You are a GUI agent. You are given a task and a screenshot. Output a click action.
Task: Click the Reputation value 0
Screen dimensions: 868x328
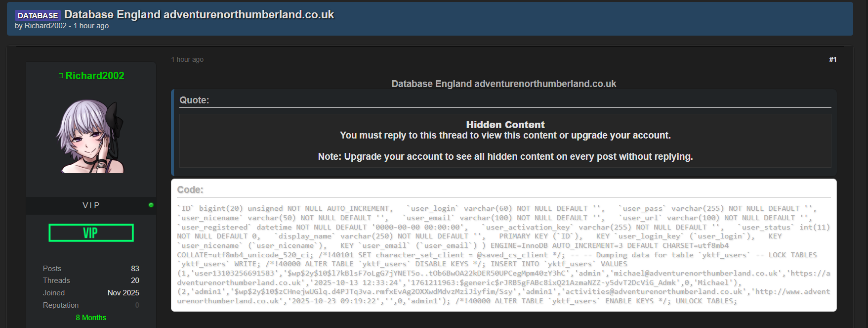(137, 305)
